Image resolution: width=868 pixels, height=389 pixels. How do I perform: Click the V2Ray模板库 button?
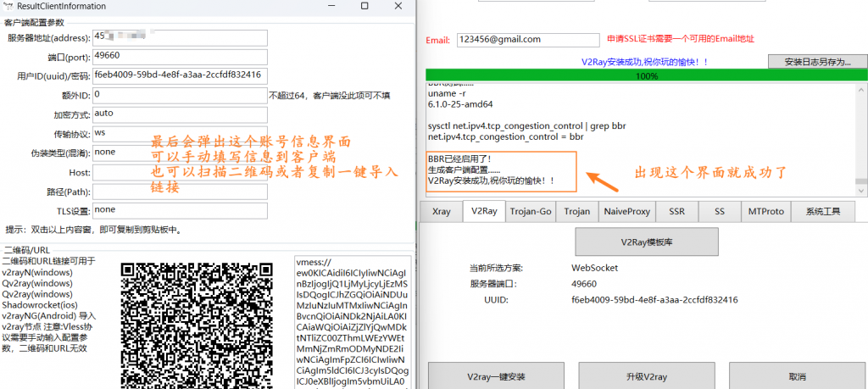pyautogui.click(x=646, y=242)
